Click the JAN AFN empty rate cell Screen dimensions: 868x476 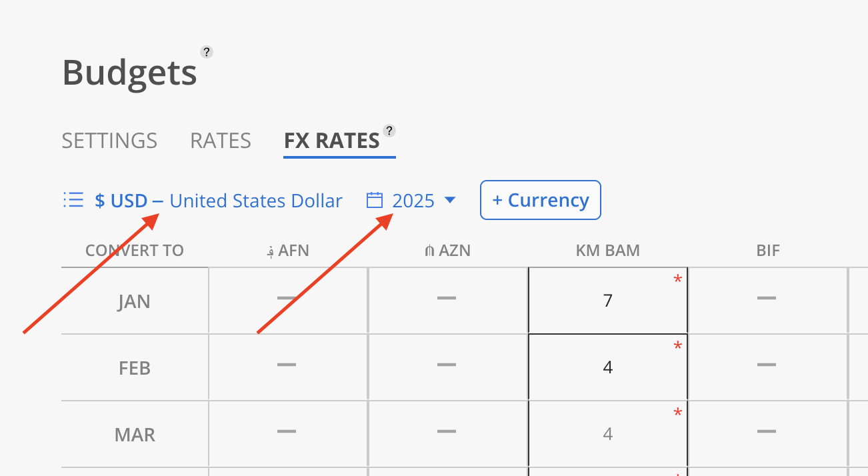point(287,301)
